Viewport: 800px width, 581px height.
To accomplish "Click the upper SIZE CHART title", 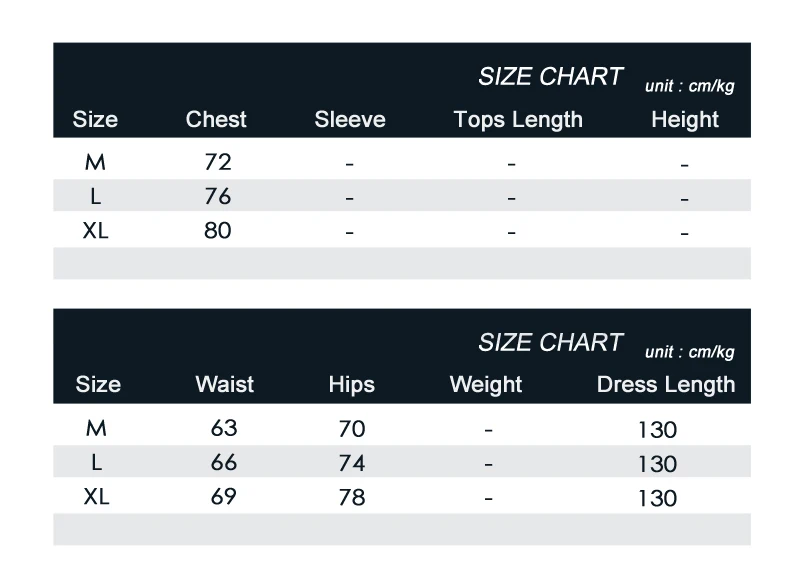I will (x=551, y=77).
